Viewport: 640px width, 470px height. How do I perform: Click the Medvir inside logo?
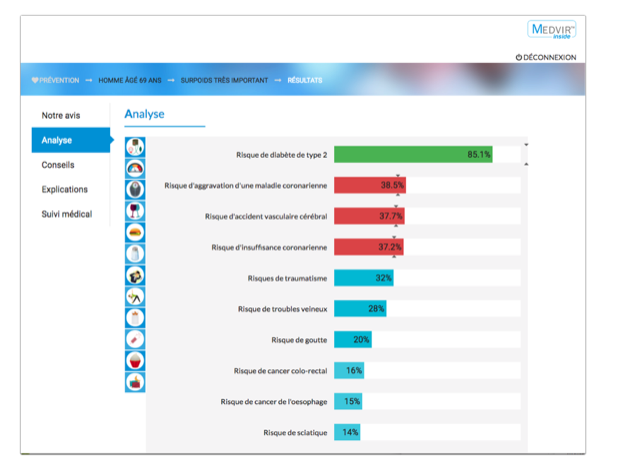pos(551,30)
